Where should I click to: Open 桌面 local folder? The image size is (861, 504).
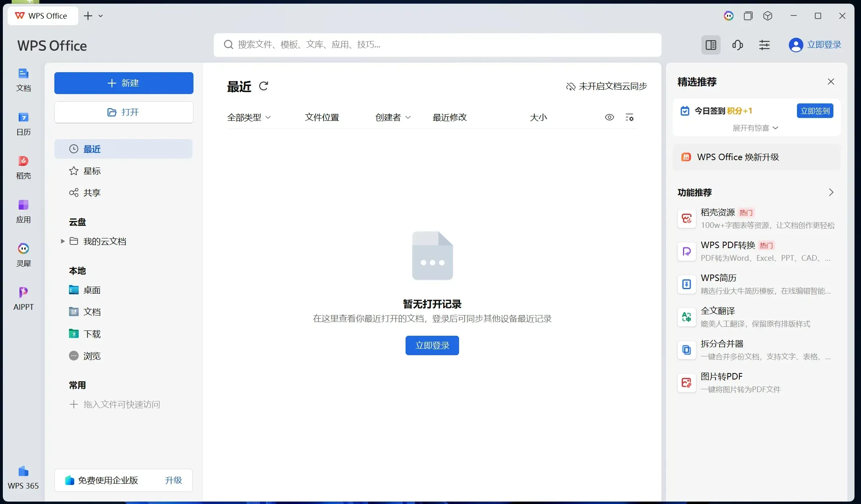pyautogui.click(x=123, y=290)
